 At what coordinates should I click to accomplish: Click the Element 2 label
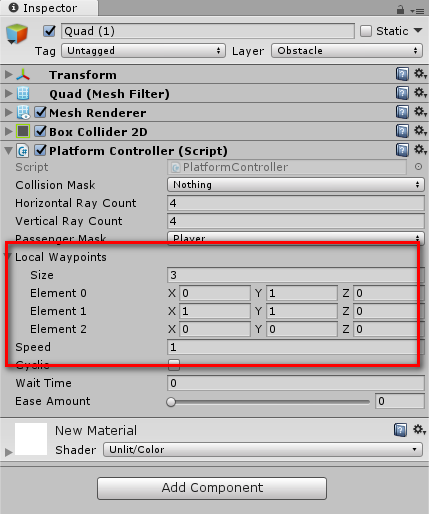58,329
